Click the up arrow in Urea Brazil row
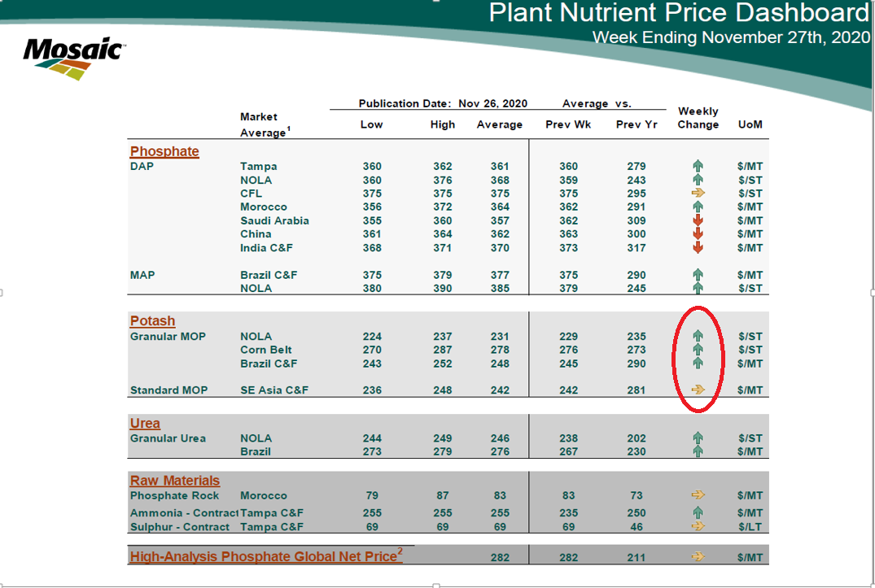The image size is (875, 588). point(698,451)
